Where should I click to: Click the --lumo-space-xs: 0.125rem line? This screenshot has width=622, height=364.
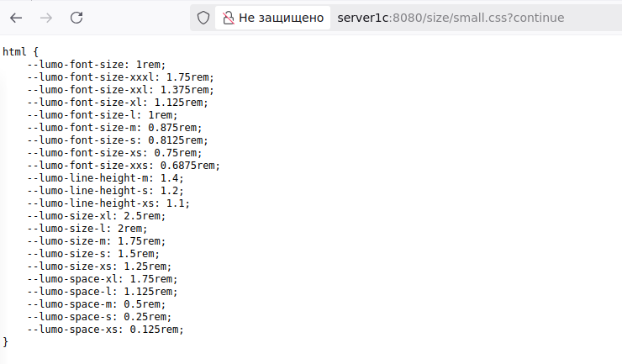pyautogui.click(x=106, y=330)
